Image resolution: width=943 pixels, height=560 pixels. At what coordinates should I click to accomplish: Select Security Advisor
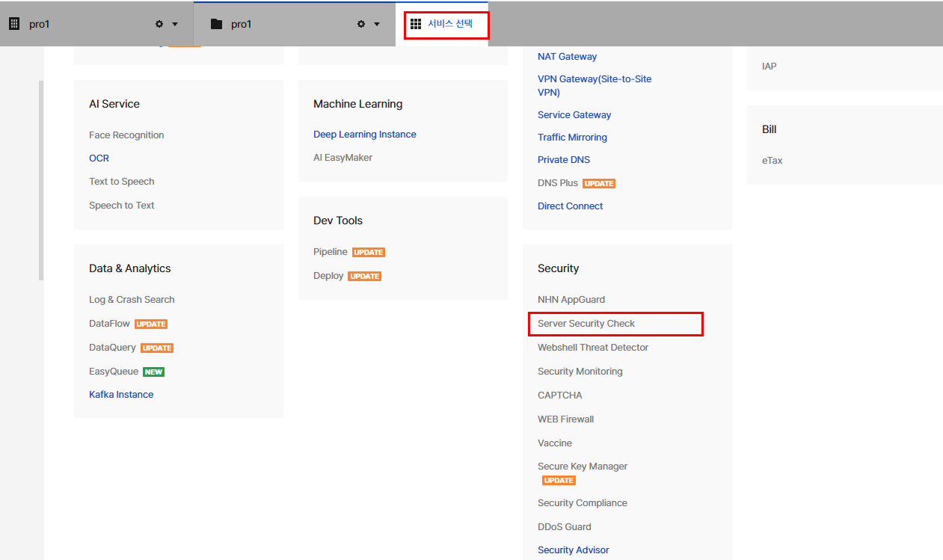tap(574, 550)
